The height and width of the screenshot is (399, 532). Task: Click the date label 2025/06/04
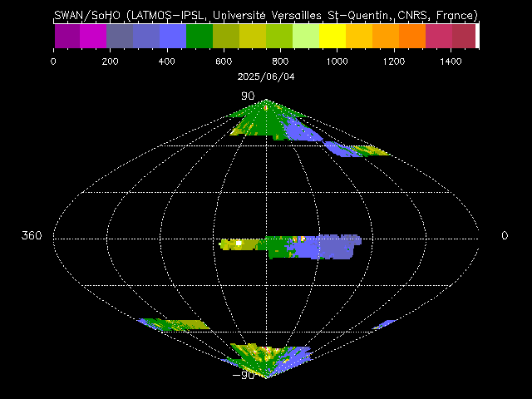tap(266, 76)
